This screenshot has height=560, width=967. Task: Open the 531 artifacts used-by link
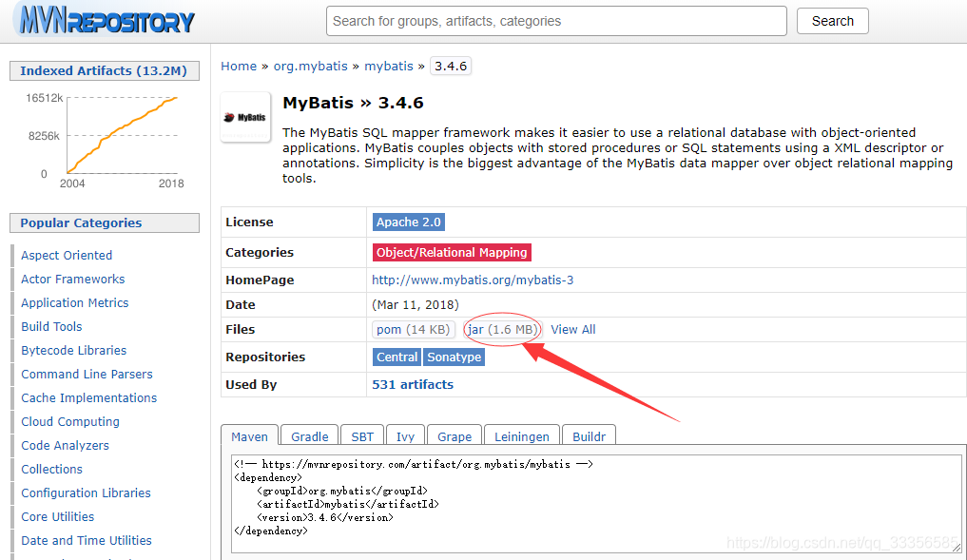tap(413, 384)
